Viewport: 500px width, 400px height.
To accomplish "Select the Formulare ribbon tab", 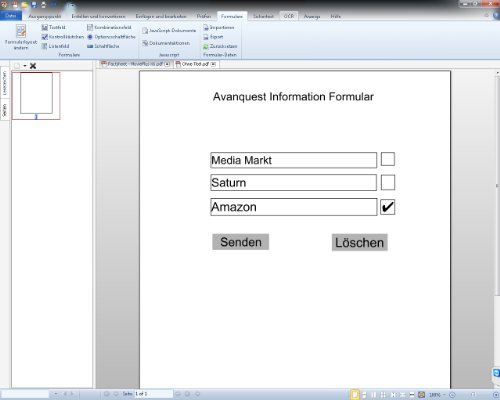I will [x=232, y=16].
